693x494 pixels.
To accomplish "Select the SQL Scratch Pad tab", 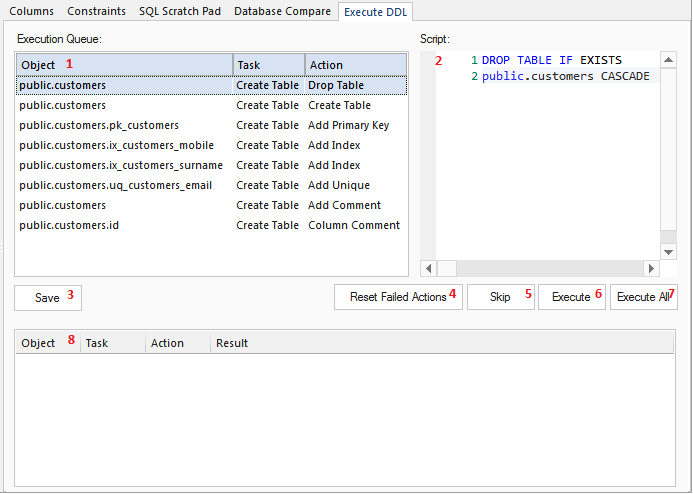I will point(179,11).
